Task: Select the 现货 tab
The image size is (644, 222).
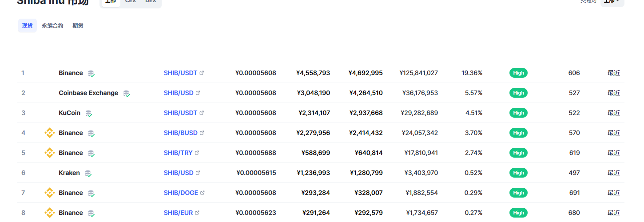Action: [28, 26]
